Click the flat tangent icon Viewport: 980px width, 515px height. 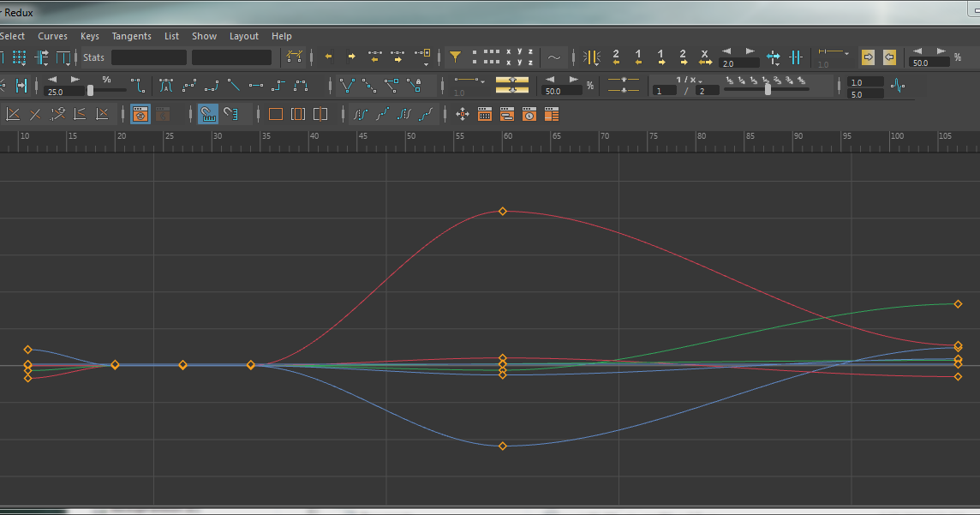pos(256,84)
